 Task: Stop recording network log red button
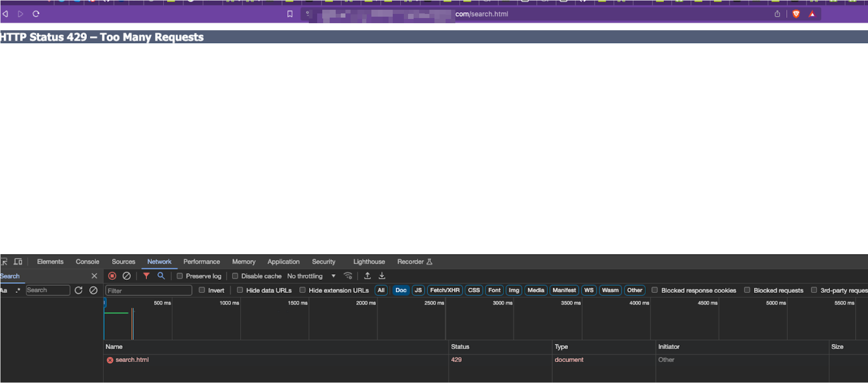click(112, 276)
